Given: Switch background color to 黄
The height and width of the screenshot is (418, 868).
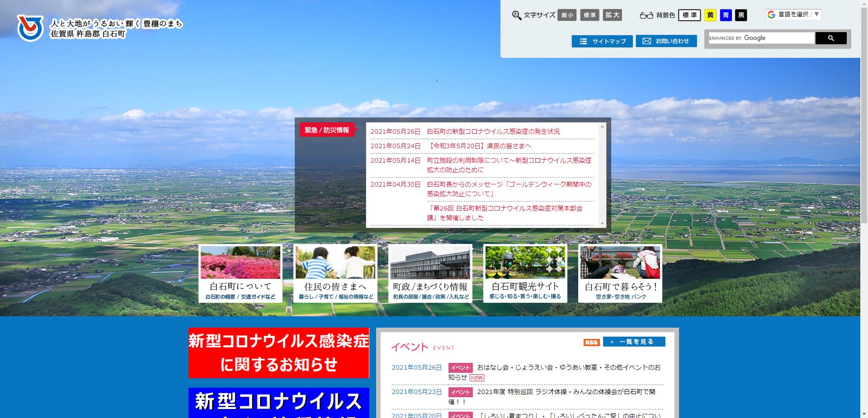Looking at the screenshot, I should 711,15.
